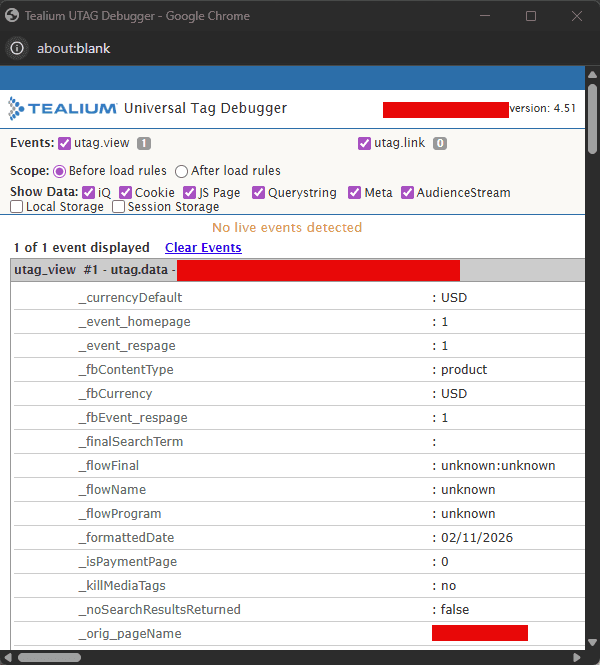Click the _flowFinal row name
The height and width of the screenshot is (665, 600).
[x=109, y=466]
